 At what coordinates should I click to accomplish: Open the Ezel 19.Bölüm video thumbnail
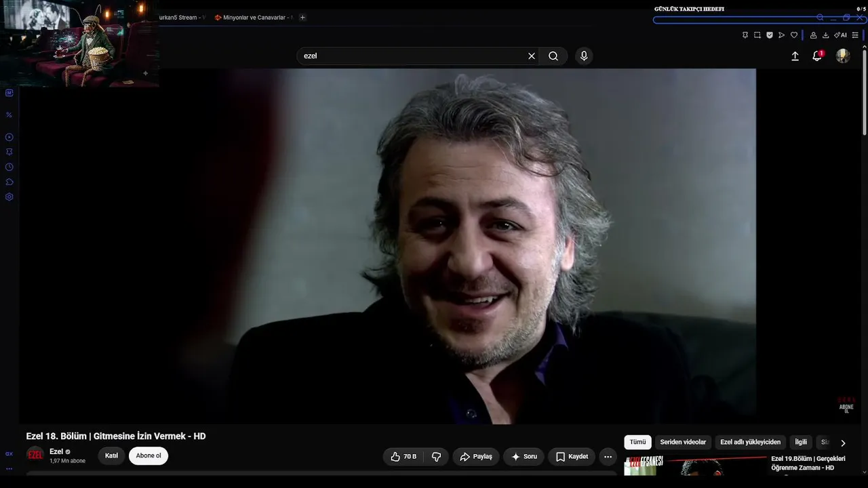695,466
